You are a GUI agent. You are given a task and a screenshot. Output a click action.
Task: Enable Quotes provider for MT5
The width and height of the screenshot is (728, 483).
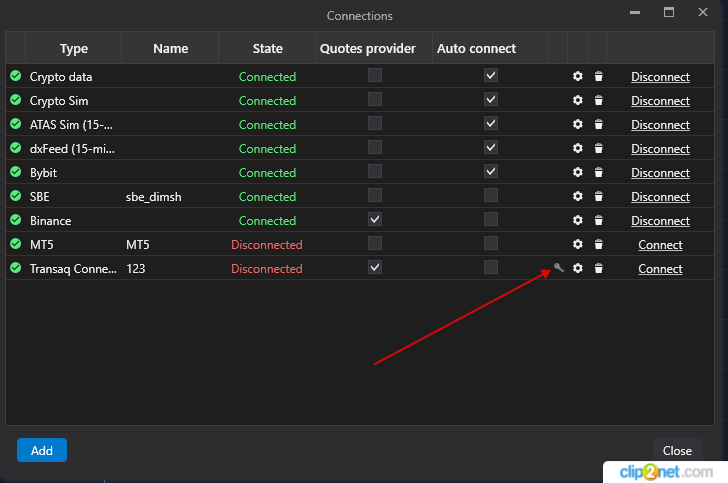coord(375,243)
